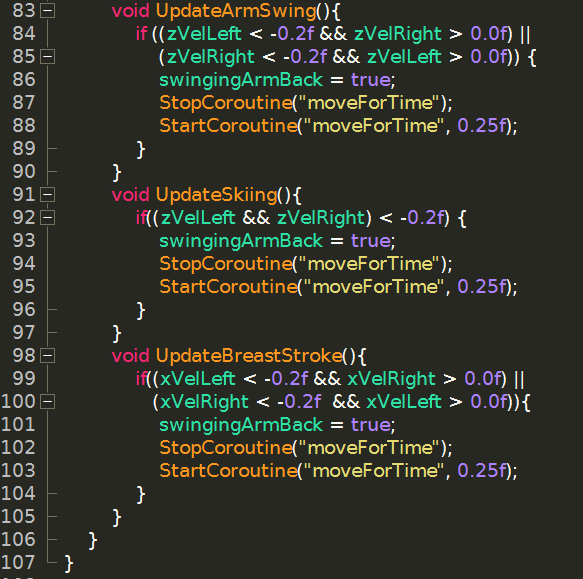583x579 pixels.
Task: Click zVelLeft variable on line 92
Action: (198, 218)
